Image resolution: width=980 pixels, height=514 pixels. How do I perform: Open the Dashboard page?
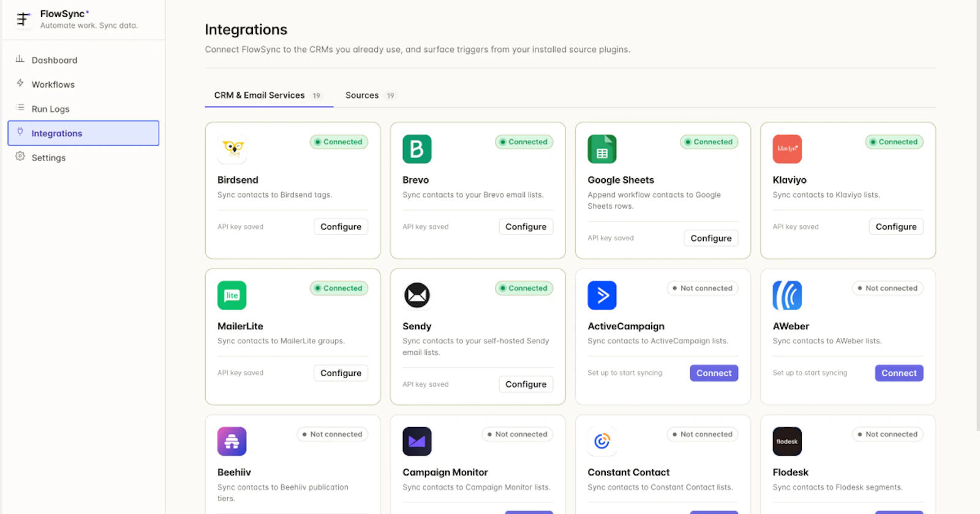click(83, 60)
